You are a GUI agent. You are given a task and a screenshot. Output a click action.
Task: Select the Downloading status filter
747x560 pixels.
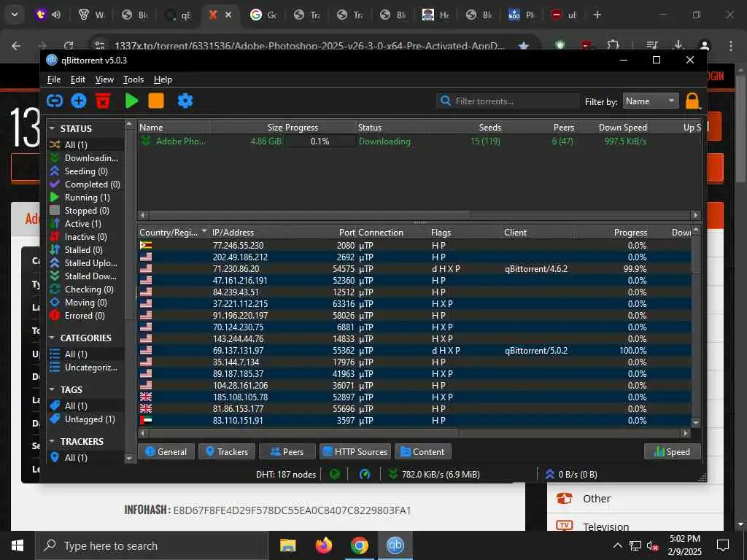pyautogui.click(x=85, y=157)
